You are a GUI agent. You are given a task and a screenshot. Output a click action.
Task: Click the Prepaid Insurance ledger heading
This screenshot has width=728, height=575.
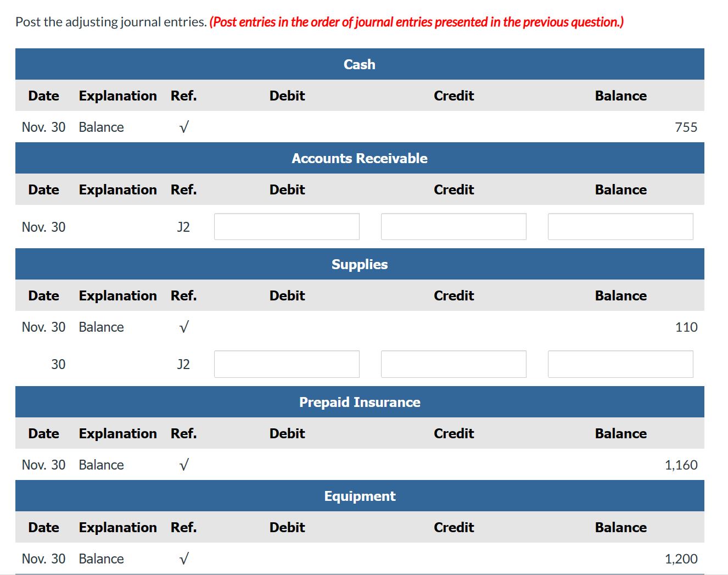pos(360,402)
